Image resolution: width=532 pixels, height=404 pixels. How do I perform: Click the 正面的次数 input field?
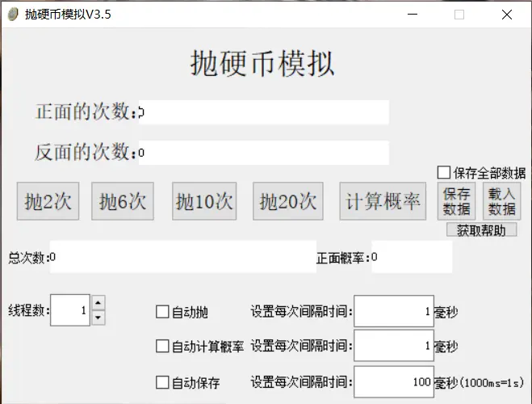[263, 112]
